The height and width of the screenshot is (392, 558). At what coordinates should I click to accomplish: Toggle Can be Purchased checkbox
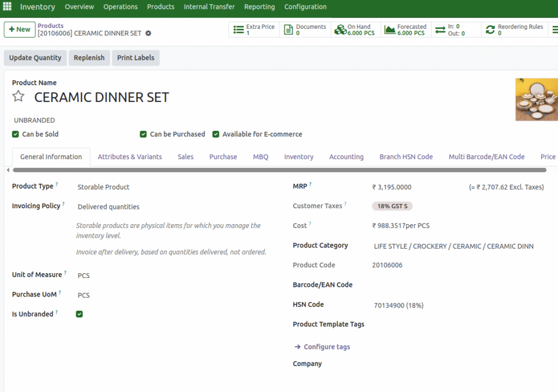(x=143, y=134)
